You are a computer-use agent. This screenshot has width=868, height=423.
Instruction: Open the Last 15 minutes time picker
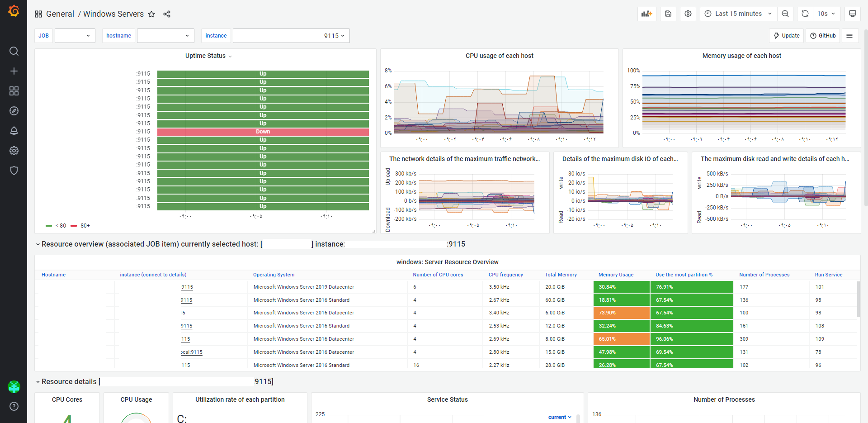(x=739, y=14)
